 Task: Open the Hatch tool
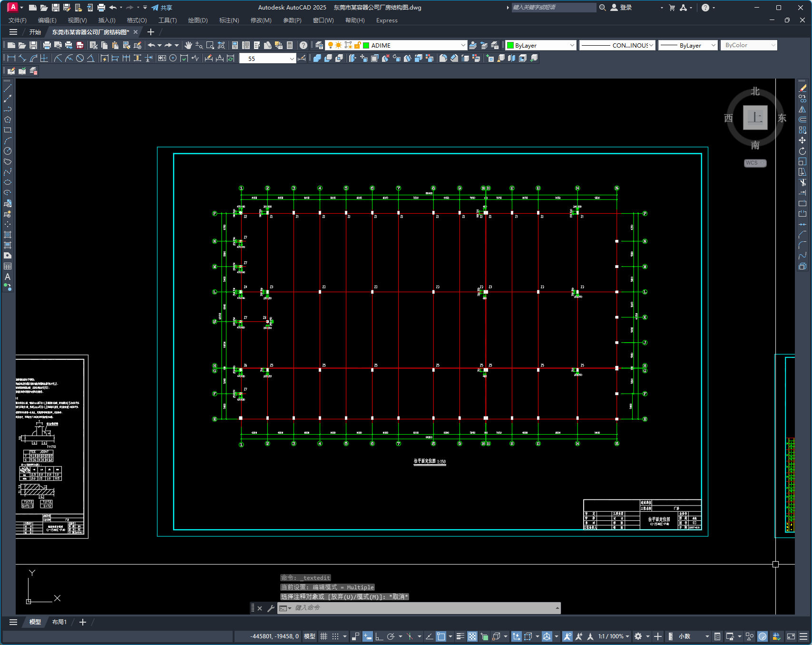(8, 235)
